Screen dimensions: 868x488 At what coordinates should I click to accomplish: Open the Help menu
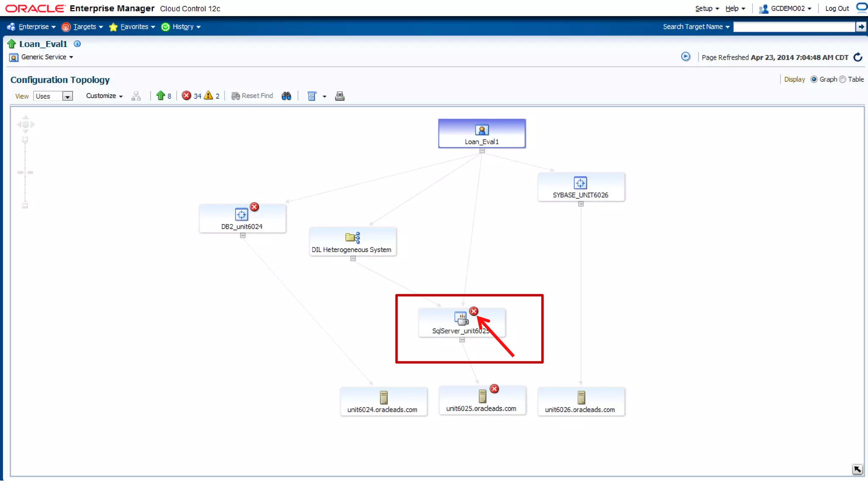(735, 8)
